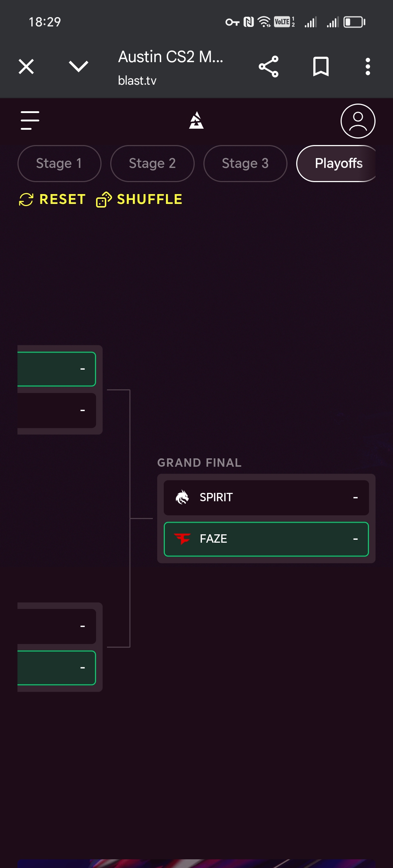
Task: Open the hamburger navigation menu
Action: (30, 120)
